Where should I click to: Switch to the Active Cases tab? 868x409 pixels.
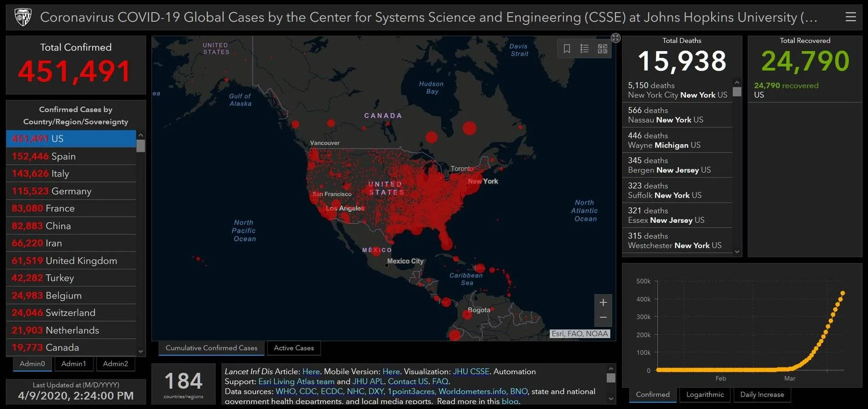pos(294,348)
